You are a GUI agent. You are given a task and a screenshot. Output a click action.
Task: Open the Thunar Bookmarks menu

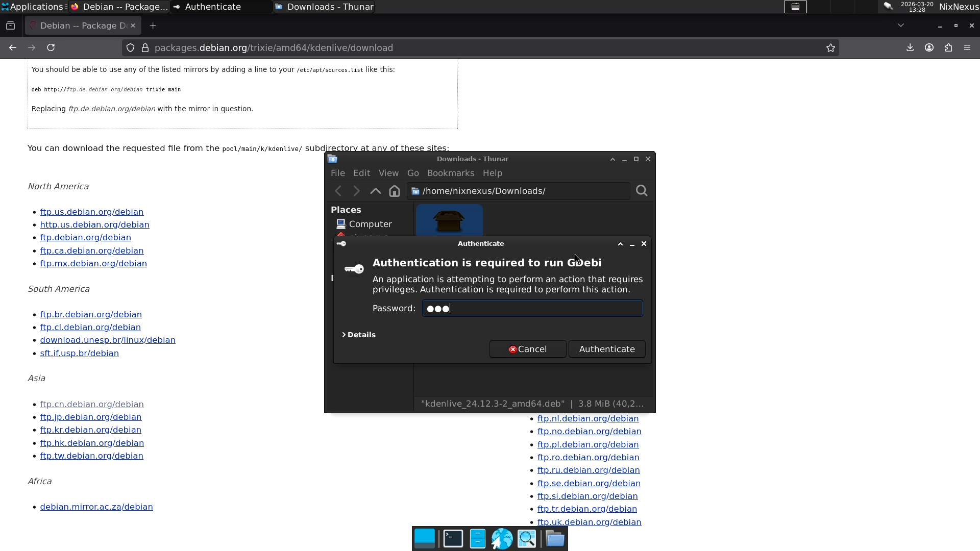click(451, 173)
